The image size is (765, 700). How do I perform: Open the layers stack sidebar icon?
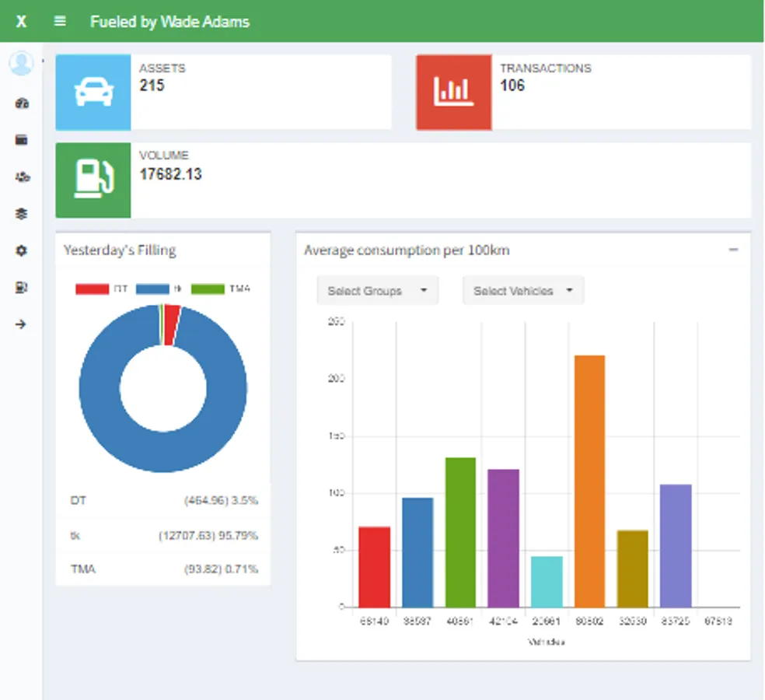[x=21, y=213]
